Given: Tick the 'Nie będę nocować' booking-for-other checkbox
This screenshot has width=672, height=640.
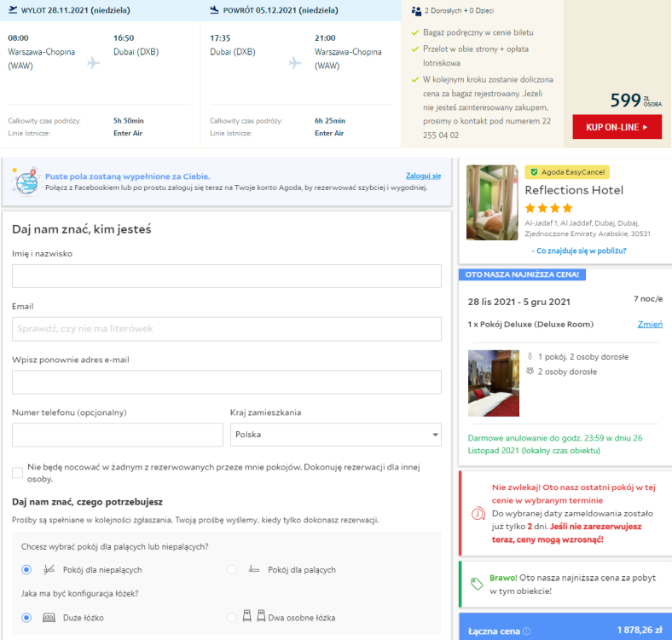Looking at the screenshot, I should 17,472.
